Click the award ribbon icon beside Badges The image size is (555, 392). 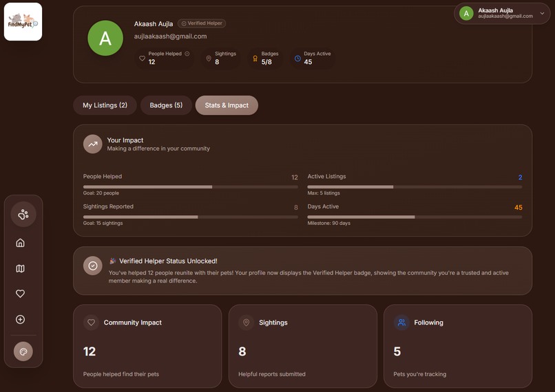255,58
